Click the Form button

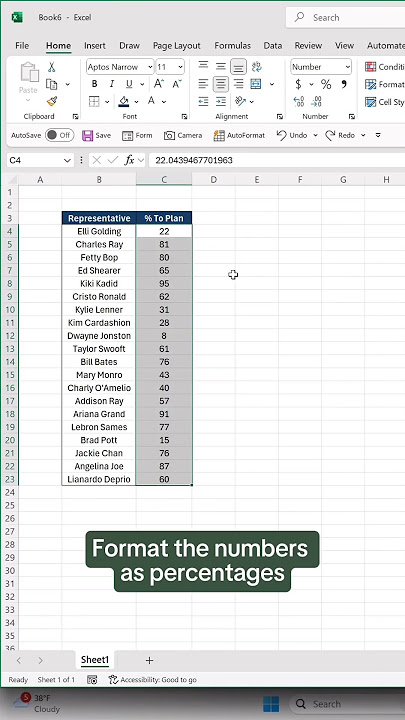pyautogui.click(x=137, y=135)
